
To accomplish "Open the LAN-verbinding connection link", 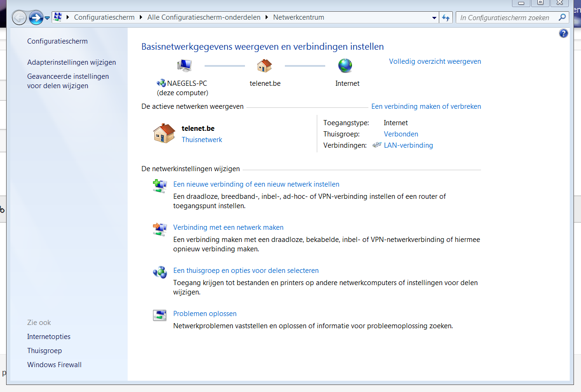I will click(x=408, y=145).
